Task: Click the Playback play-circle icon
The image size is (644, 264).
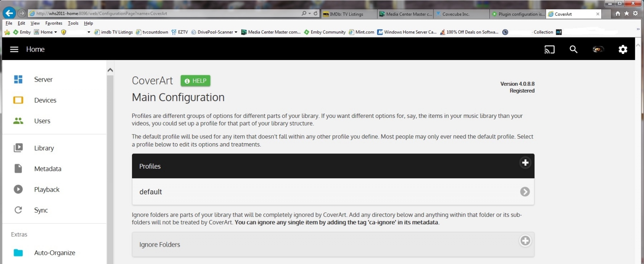Action: click(x=18, y=189)
